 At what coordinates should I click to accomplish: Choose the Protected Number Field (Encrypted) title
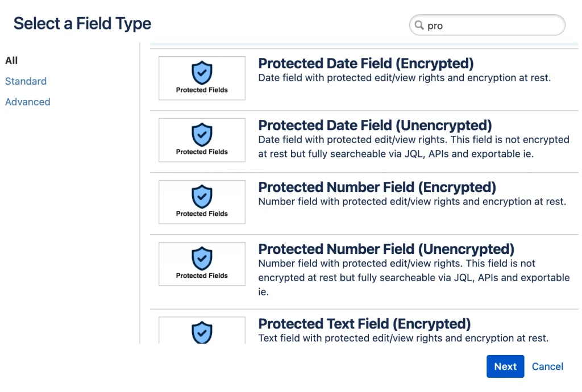pos(377,187)
